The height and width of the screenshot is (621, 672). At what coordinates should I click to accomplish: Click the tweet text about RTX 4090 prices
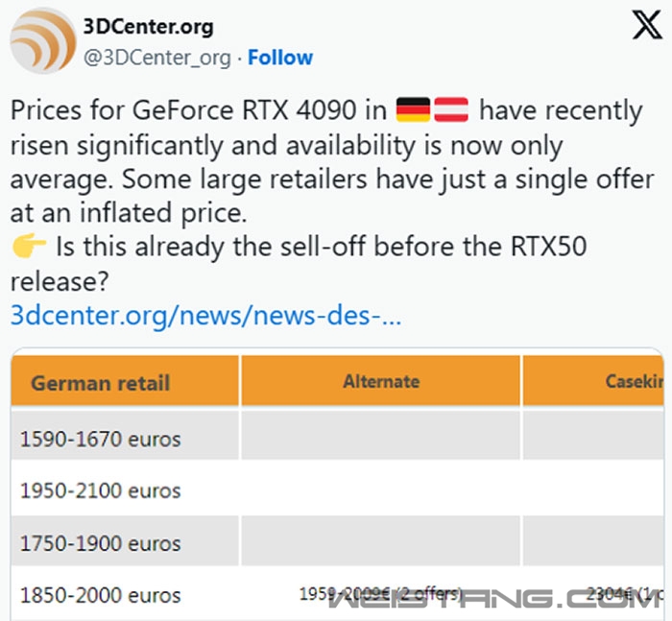(x=332, y=195)
